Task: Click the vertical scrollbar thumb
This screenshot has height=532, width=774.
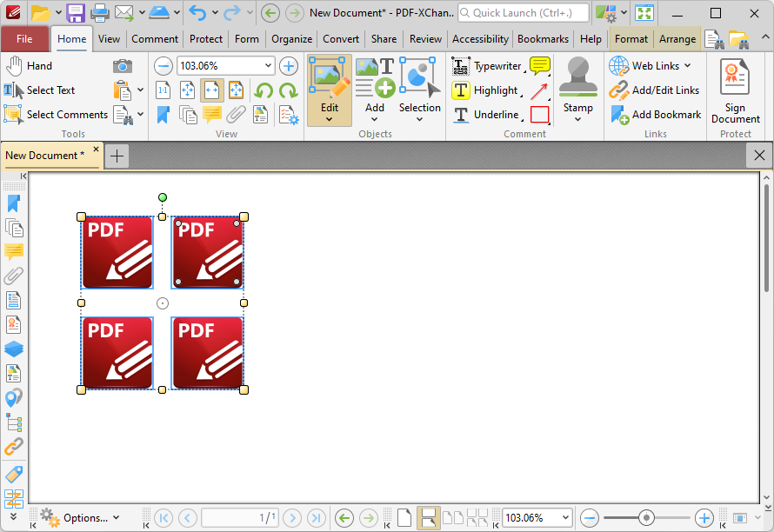Action: coord(766,237)
